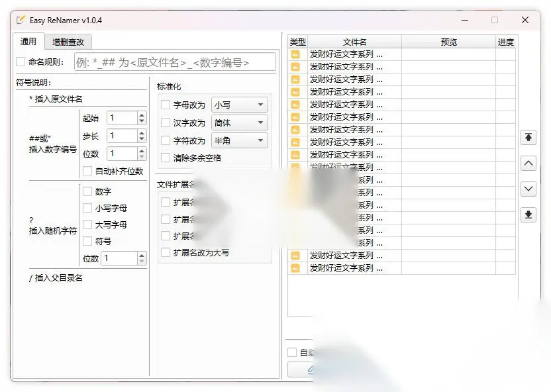551x392 pixels.
Task: Tick the 大写字母 checkbox
Action: [87, 224]
